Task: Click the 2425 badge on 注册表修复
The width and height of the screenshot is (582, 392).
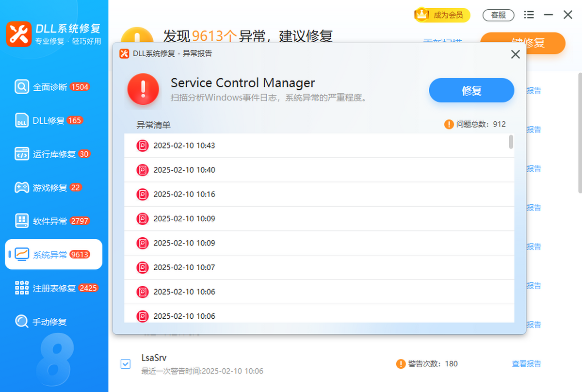Action: tap(88, 288)
